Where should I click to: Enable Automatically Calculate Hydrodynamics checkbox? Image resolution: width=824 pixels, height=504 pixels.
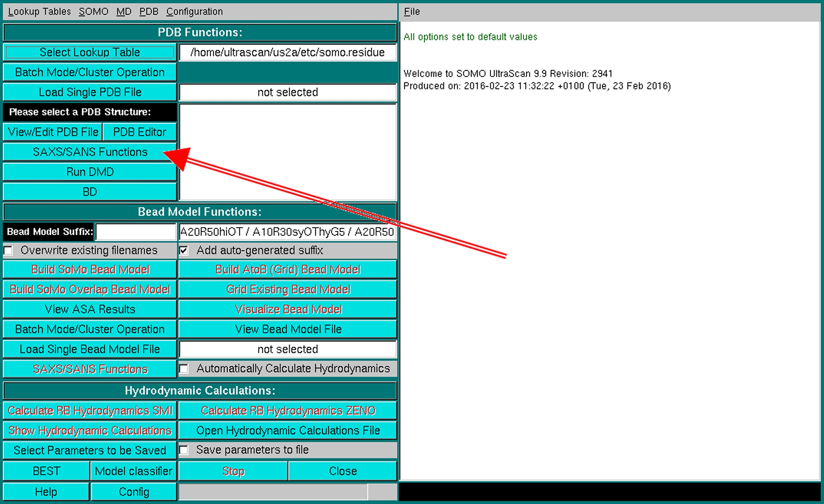(184, 369)
